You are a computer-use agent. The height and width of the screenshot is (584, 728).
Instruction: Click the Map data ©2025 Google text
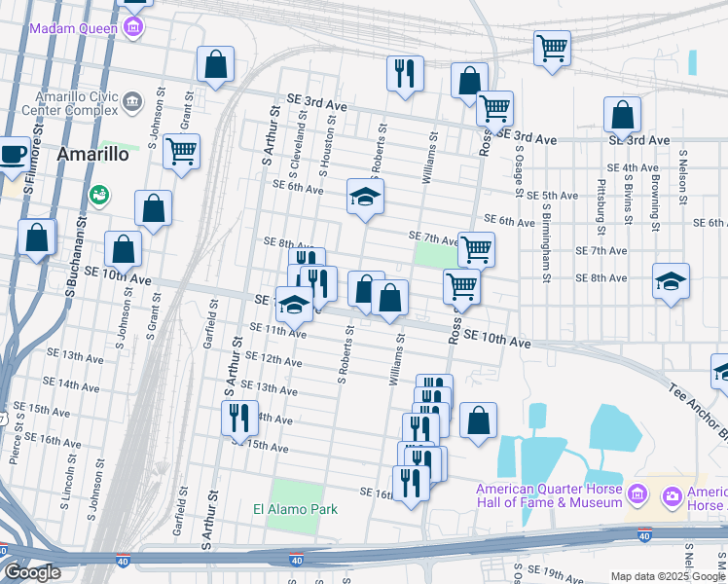coord(668,577)
